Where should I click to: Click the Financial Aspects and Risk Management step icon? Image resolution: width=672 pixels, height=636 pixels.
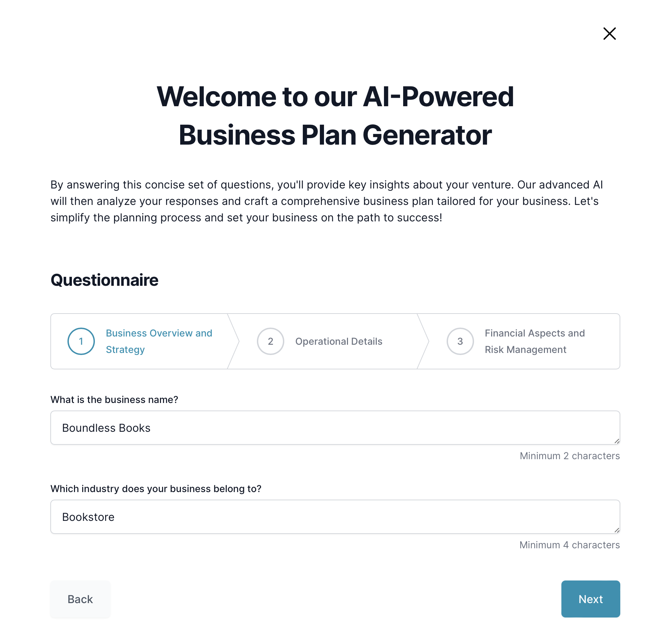tap(460, 341)
